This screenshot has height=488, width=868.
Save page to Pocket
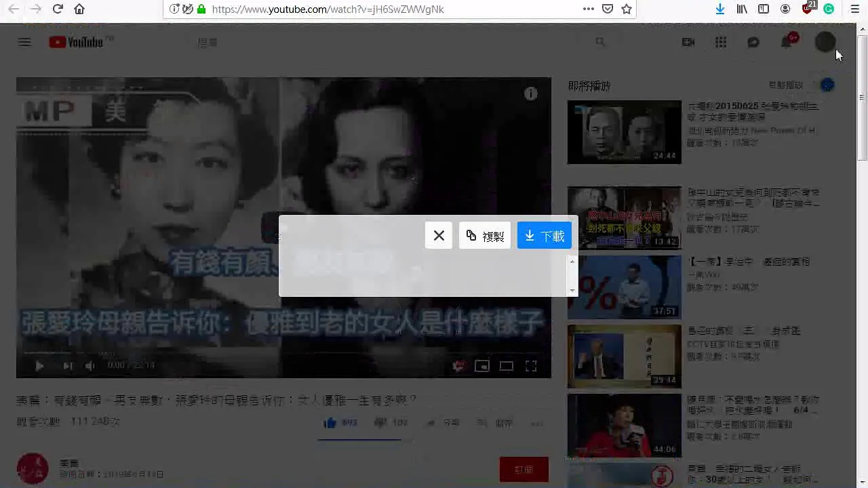click(608, 9)
